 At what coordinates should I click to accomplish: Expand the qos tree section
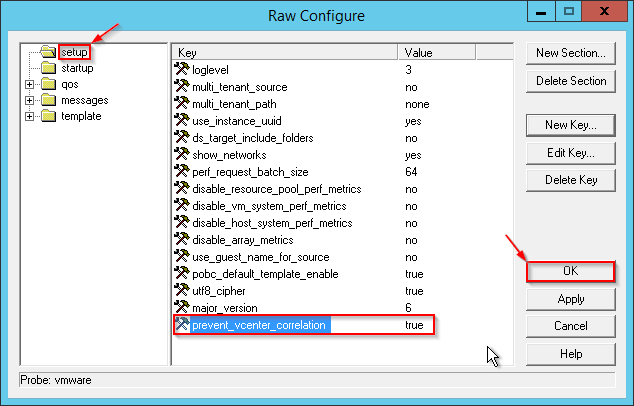30,84
